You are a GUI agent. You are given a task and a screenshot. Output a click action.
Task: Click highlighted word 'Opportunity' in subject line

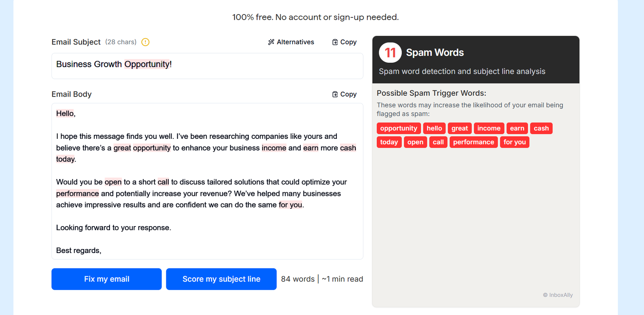[x=147, y=64]
